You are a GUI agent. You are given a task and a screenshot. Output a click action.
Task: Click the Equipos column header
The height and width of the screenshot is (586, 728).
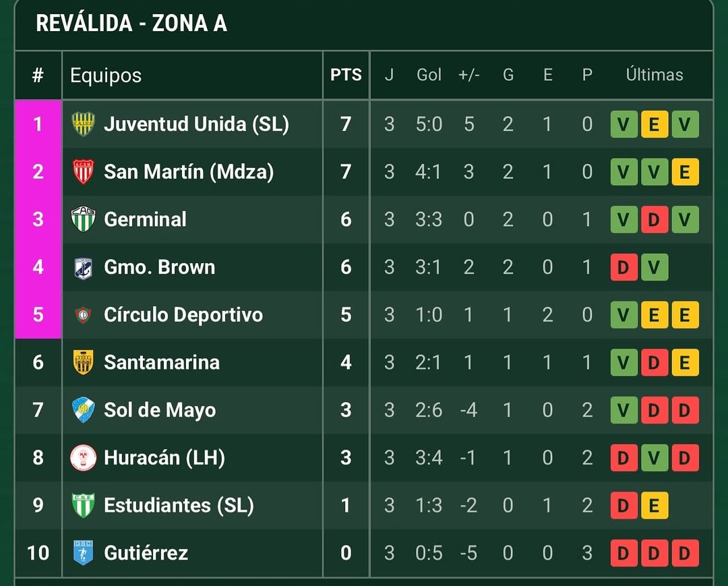(106, 76)
